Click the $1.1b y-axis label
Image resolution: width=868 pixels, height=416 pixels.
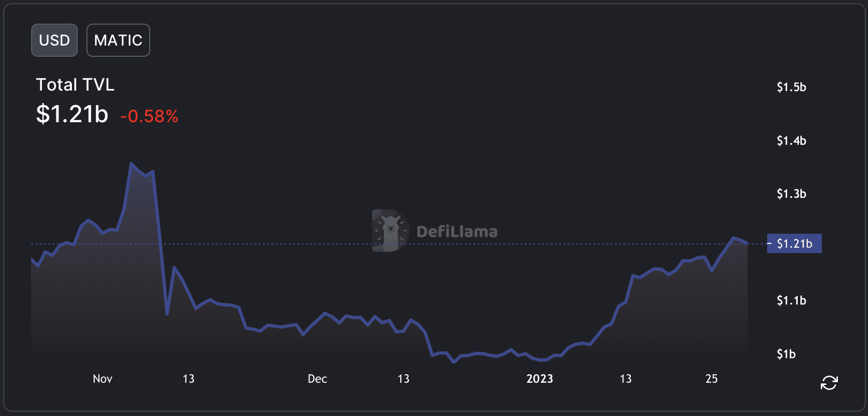click(x=791, y=300)
